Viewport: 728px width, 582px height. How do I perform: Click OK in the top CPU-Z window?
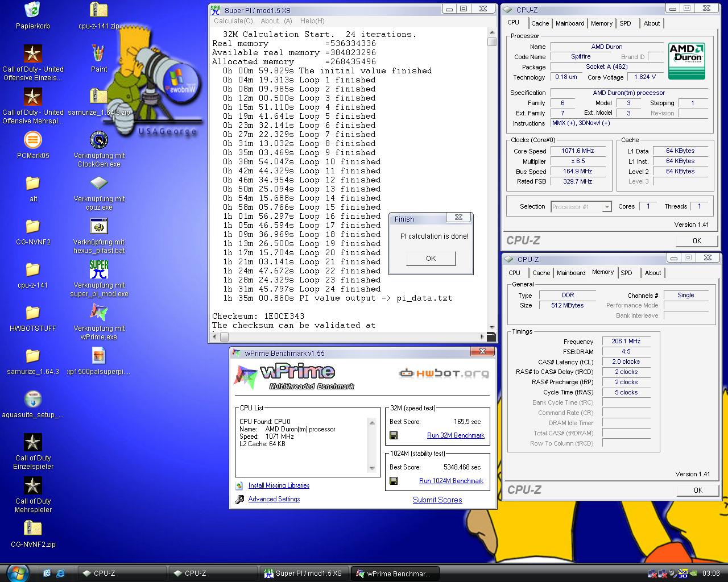697,241
